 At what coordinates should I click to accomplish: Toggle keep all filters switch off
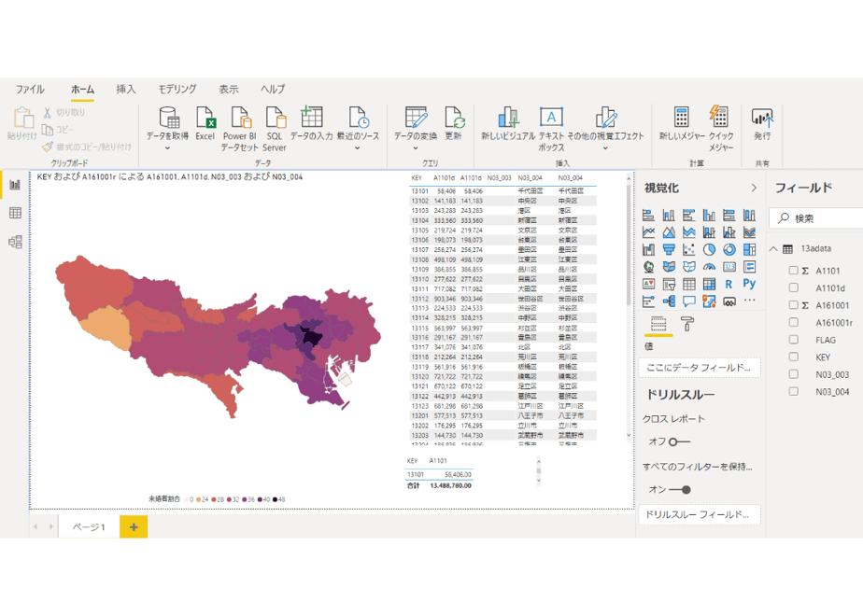tap(680, 489)
